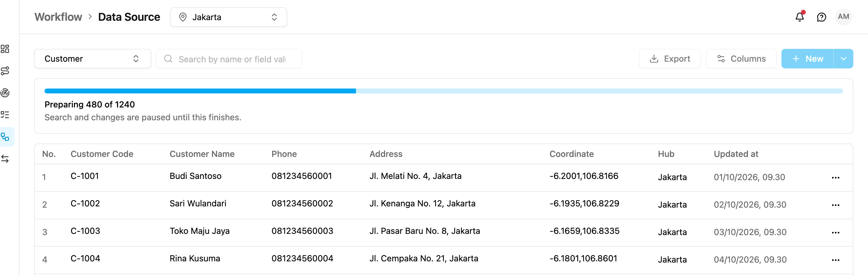
Task: Click Phone column header
Action: click(x=284, y=154)
